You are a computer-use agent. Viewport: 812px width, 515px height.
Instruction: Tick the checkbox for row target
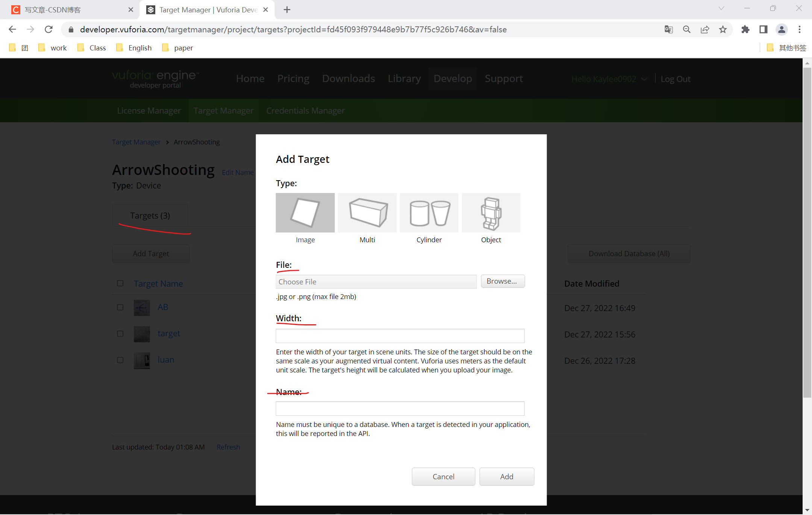coord(120,334)
